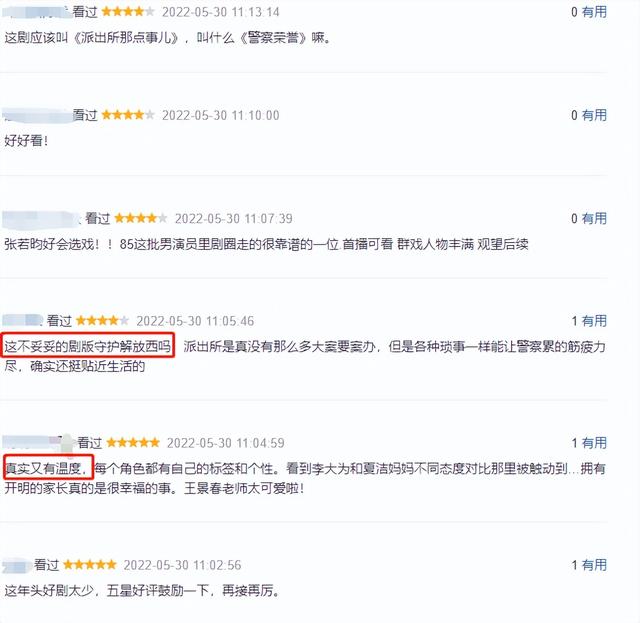Click the highlighted phrase 真实又有温度
The width and height of the screenshot is (640, 623).
pyautogui.click(x=46, y=468)
